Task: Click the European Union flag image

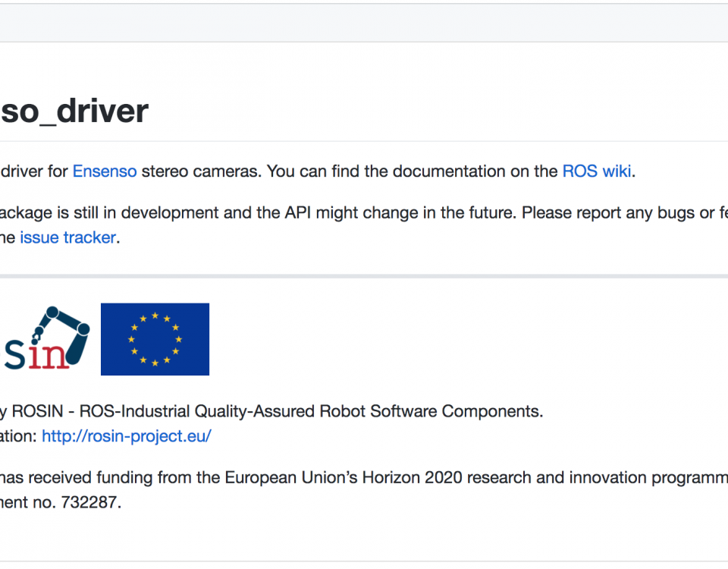Action: (155, 339)
